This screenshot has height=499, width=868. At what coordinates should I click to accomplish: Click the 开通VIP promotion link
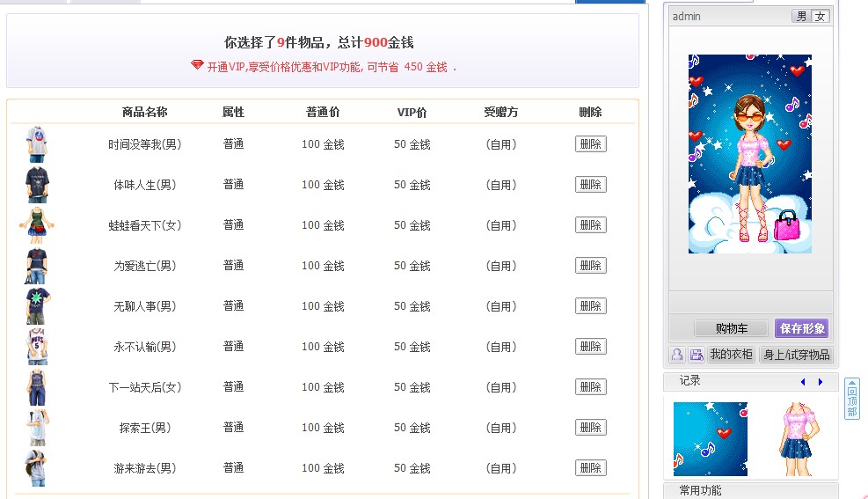[x=332, y=67]
